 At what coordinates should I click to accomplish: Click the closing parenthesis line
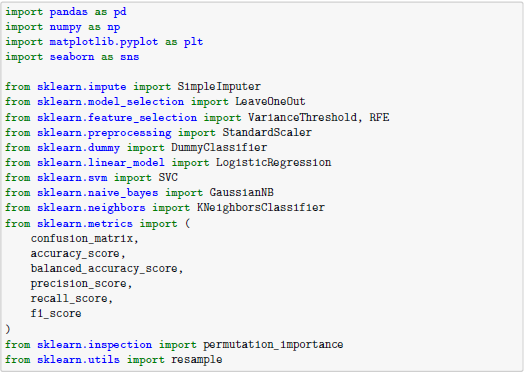8,329
